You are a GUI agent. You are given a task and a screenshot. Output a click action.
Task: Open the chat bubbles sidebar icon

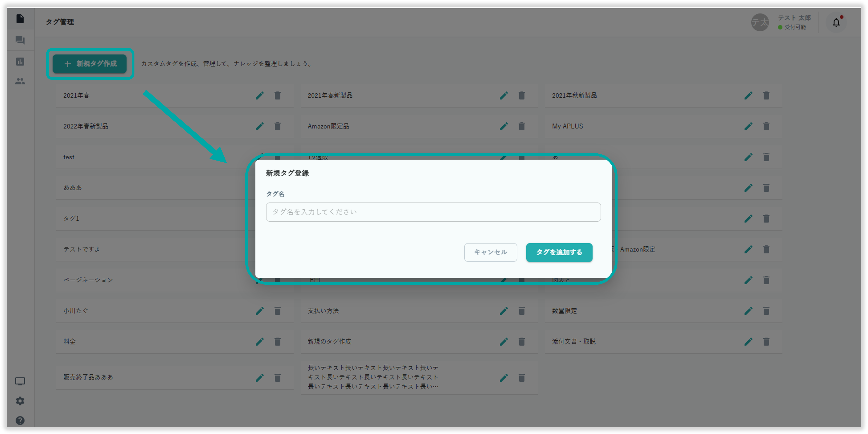click(20, 40)
